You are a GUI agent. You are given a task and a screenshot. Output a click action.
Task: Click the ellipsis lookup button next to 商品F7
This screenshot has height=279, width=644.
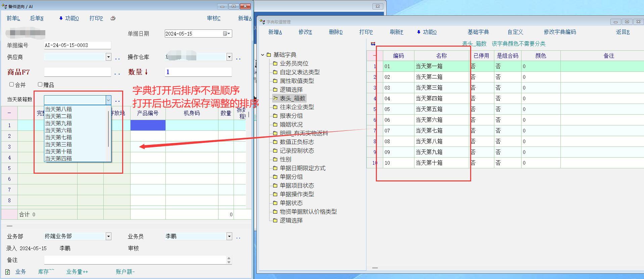pyautogui.click(x=117, y=72)
